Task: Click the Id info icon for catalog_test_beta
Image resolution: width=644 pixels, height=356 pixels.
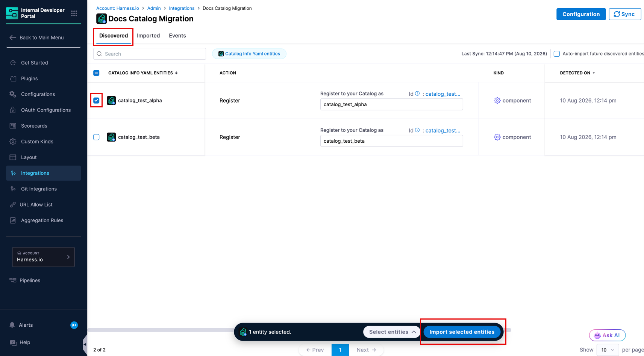Action: click(417, 130)
